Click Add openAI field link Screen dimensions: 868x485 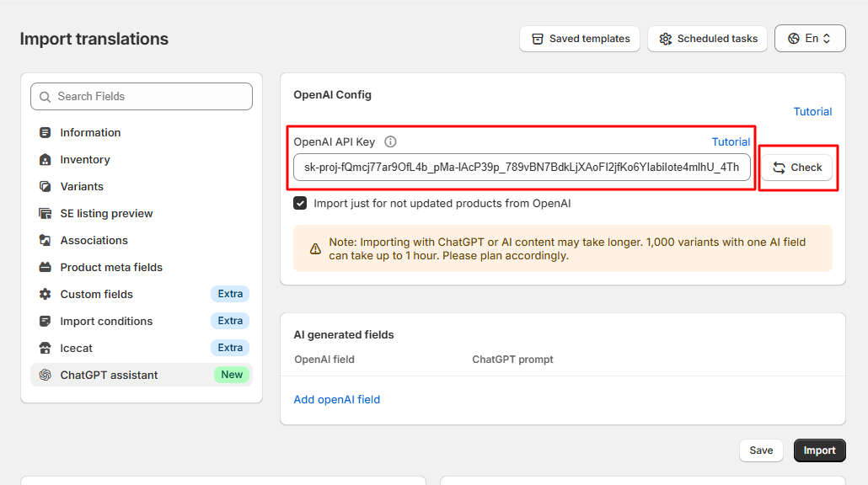[x=336, y=400]
